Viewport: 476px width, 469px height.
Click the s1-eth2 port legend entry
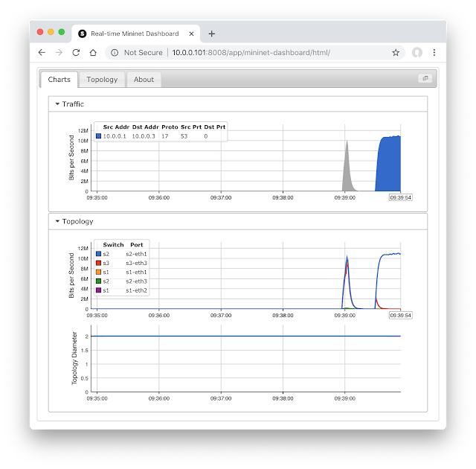136,290
